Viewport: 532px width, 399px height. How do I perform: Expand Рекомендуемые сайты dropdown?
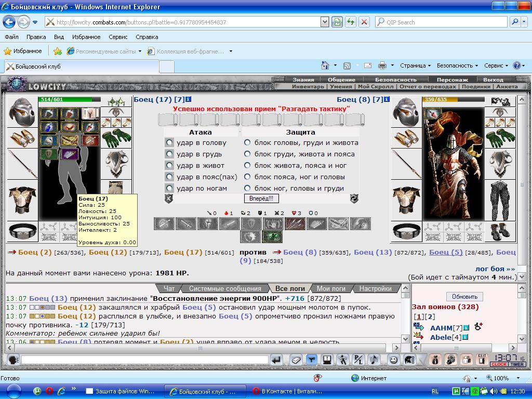point(140,51)
